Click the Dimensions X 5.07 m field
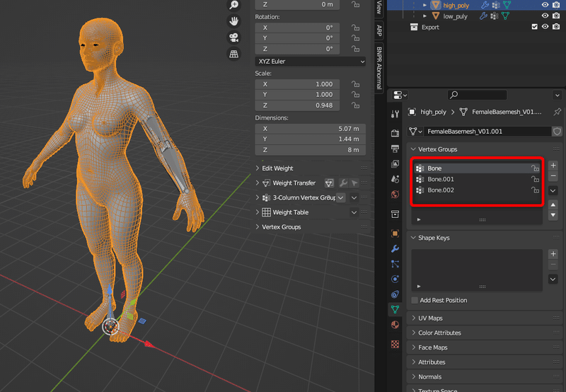 311,129
